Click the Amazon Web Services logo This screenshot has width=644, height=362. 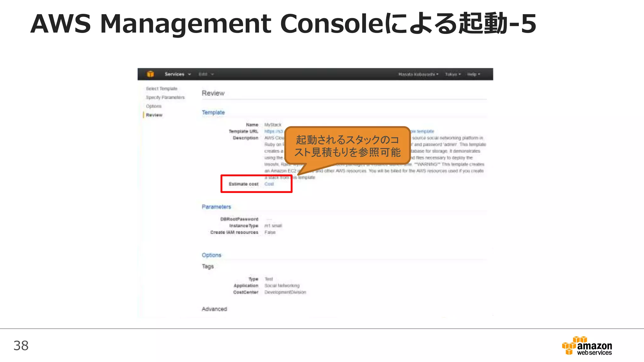[587, 346]
